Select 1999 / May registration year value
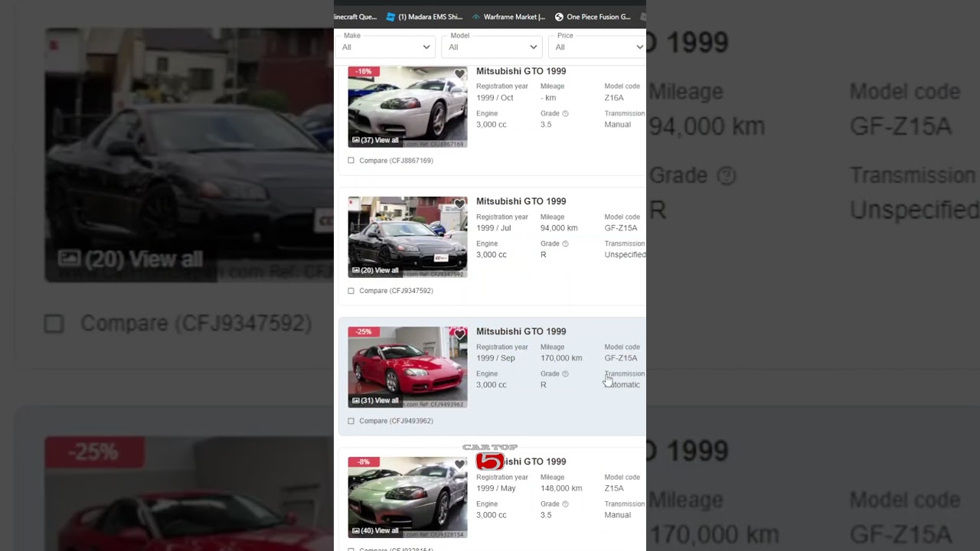This screenshot has width=980, height=551. pos(496,488)
